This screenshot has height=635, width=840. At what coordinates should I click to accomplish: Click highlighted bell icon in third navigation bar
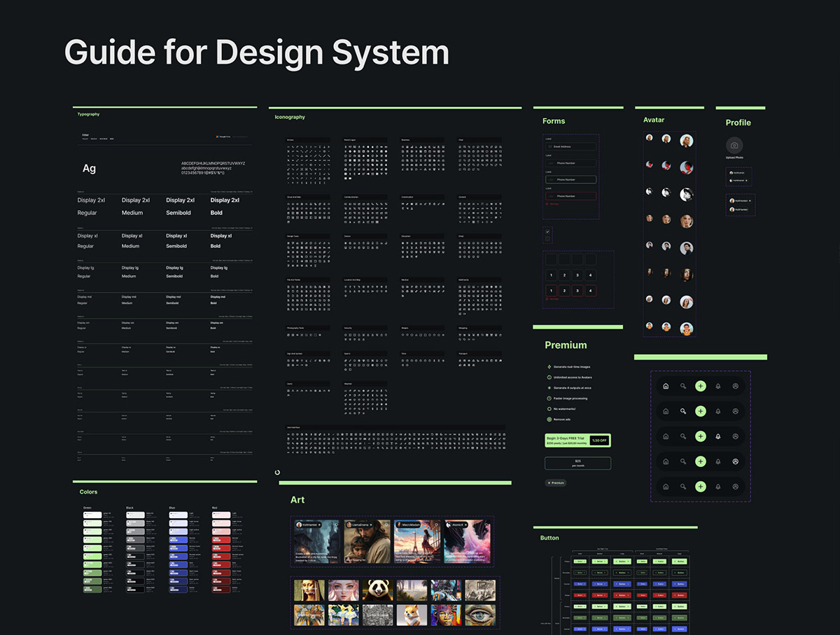717,436
